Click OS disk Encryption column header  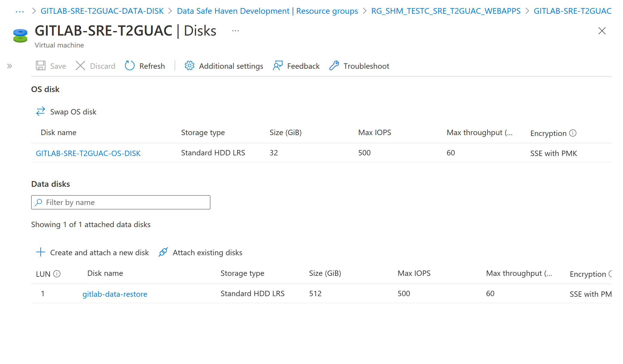coord(548,133)
